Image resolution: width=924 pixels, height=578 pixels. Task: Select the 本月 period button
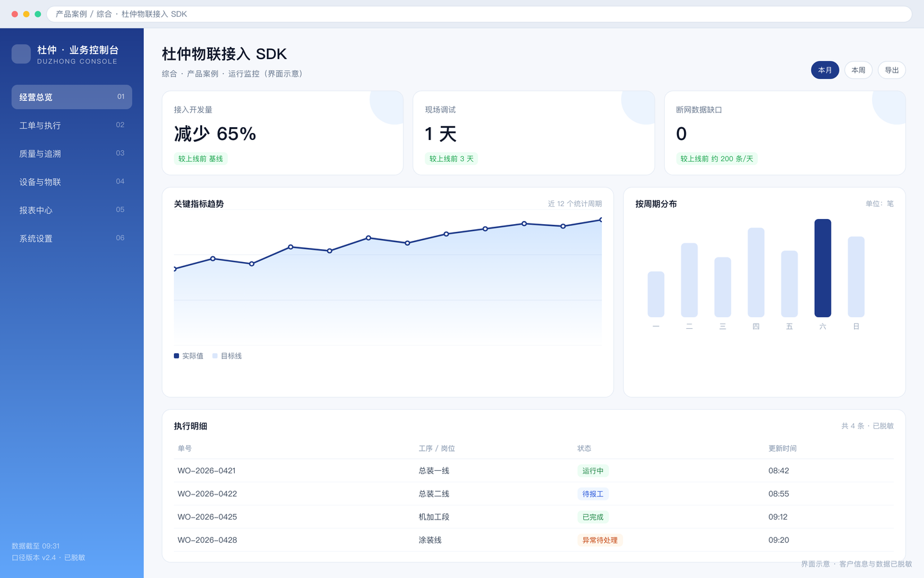click(x=825, y=70)
